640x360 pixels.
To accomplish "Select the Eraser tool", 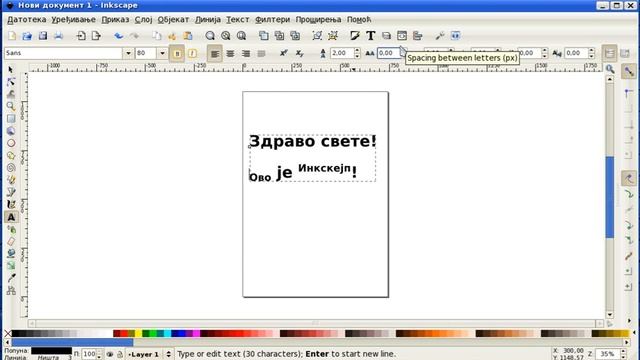I will point(11,242).
